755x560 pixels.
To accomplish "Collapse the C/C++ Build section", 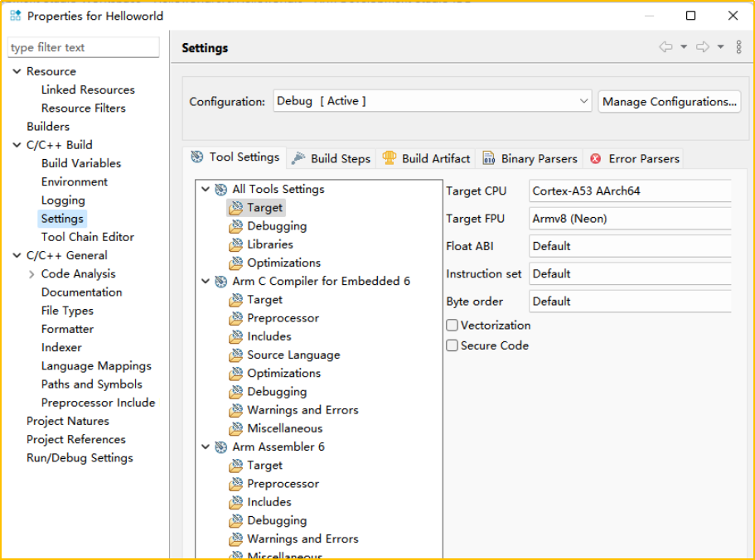I will coord(17,145).
